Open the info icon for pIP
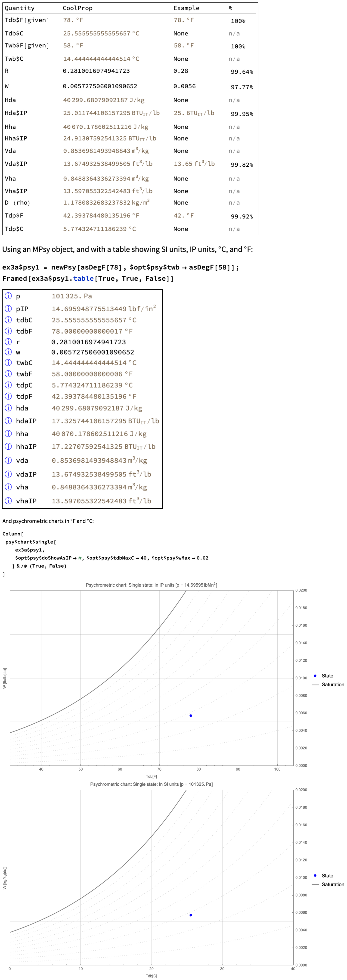This screenshot has width=347, height=980. pos(8,308)
